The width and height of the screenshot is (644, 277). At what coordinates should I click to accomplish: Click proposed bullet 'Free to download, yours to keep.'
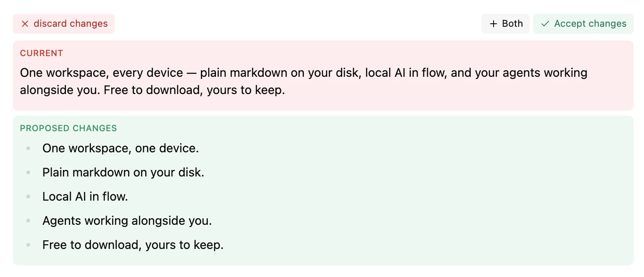[133, 245]
